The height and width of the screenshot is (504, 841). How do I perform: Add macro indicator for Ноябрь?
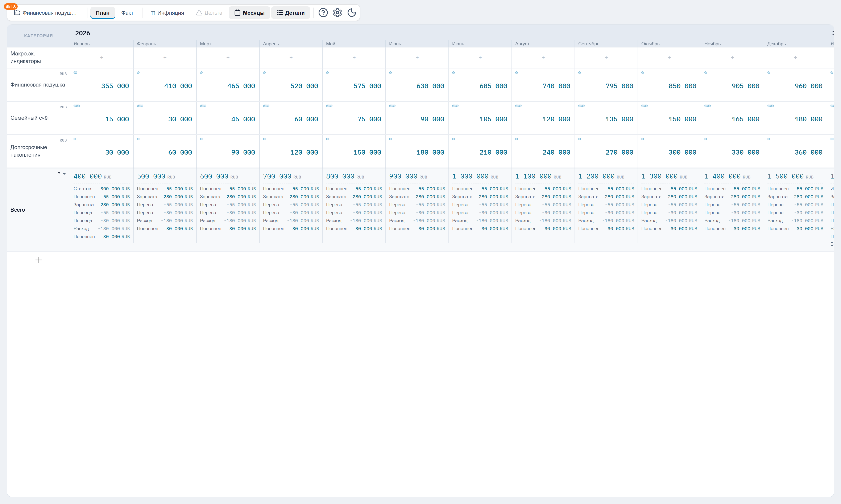coord(732,58)
